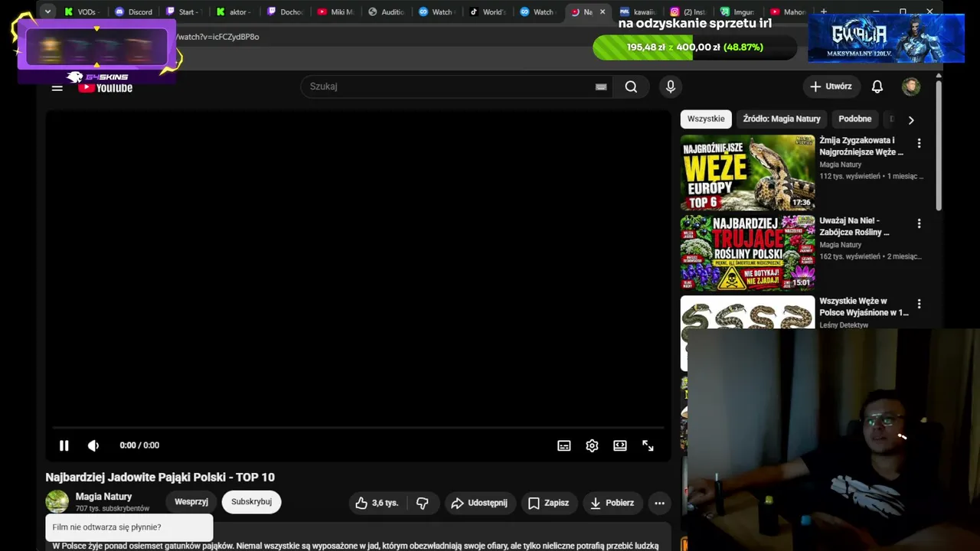Toggle theater mode in the player
The width and height of the screenshot is (980, 551).
click(620, 445)
